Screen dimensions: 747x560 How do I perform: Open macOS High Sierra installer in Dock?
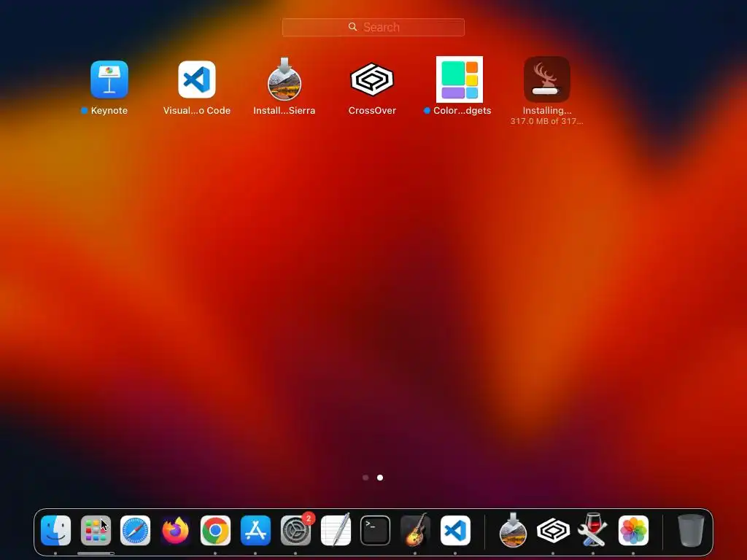click(513, 531)
